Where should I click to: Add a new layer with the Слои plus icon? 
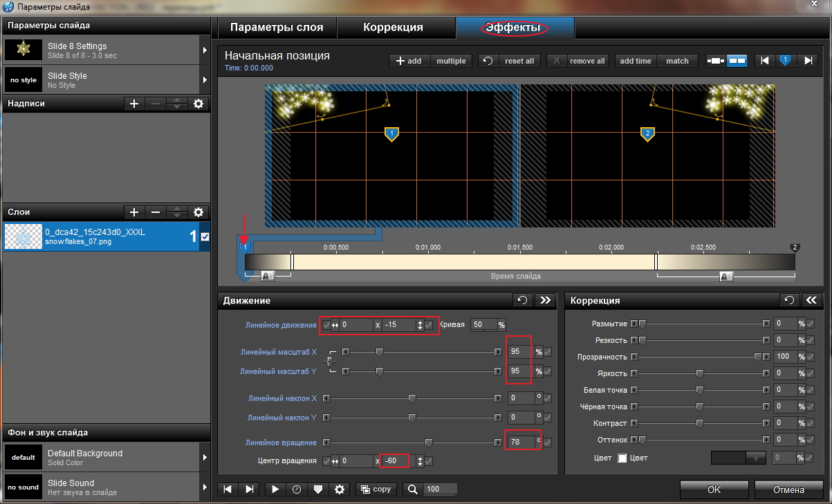(x=134, y=212)
